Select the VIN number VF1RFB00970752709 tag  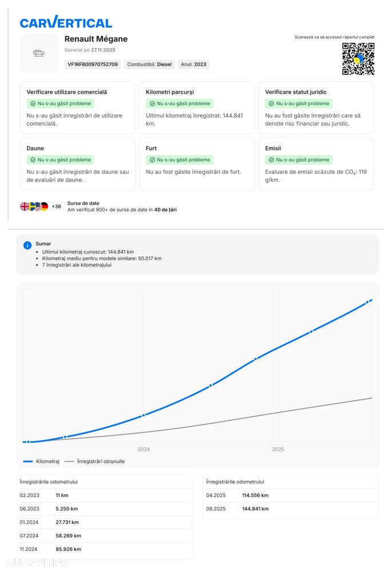(92, 65)
